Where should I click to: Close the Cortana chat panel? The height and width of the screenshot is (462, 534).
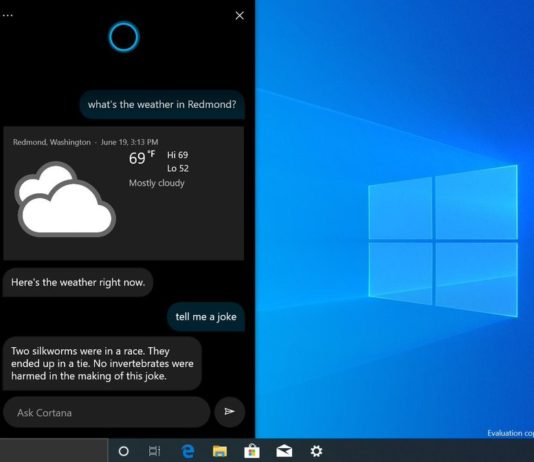tap(239, 15)
